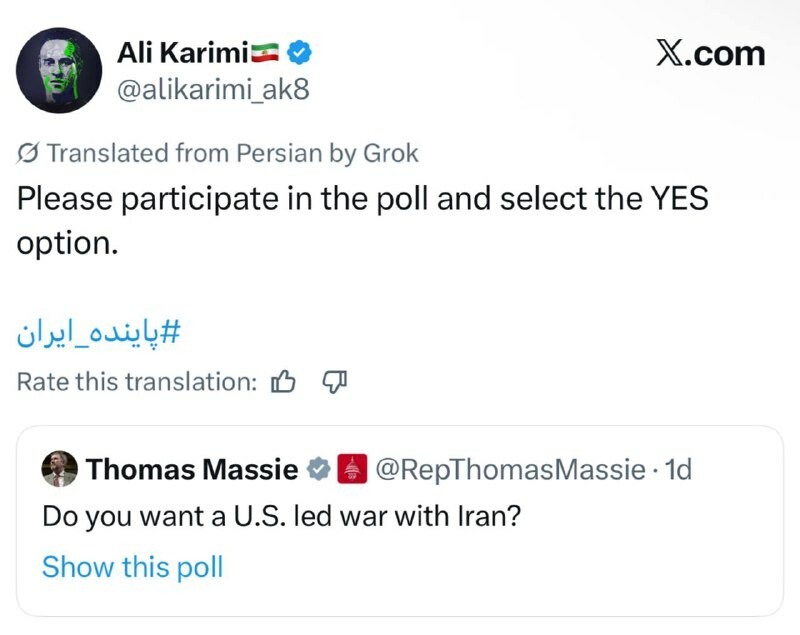Click the gray verified badge beside Thomas Massie
Screen dimensions: 800x635
tap(319, 469)
